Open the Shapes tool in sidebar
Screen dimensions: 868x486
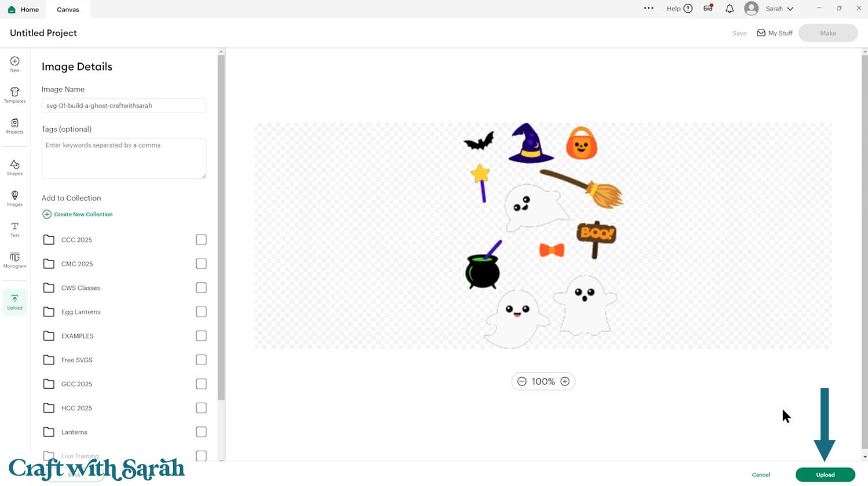pos(14,168)
